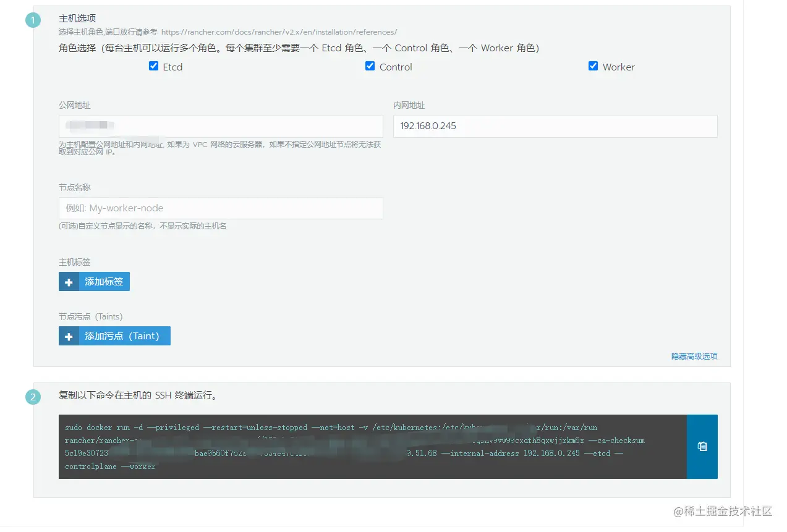The height and width of the screenshot is (532, 787).
Task: Click the 主机选项 section heading
Action: coord(77,19)
